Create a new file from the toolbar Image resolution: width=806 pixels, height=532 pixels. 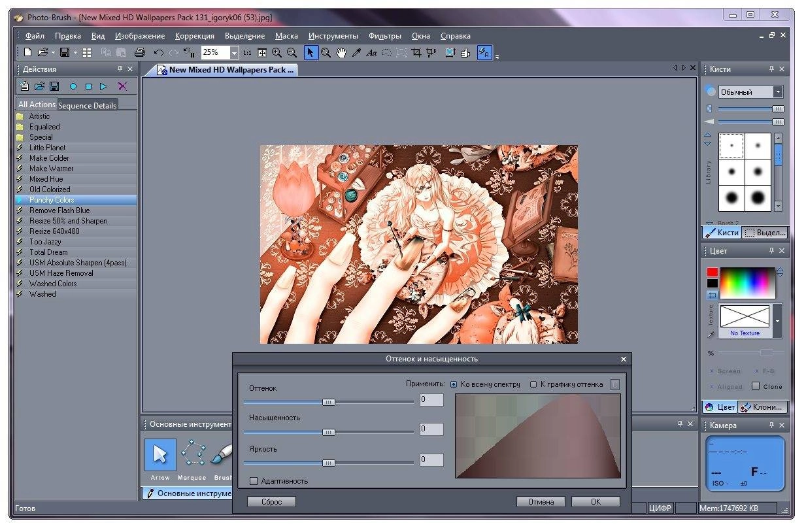[27, 53]
